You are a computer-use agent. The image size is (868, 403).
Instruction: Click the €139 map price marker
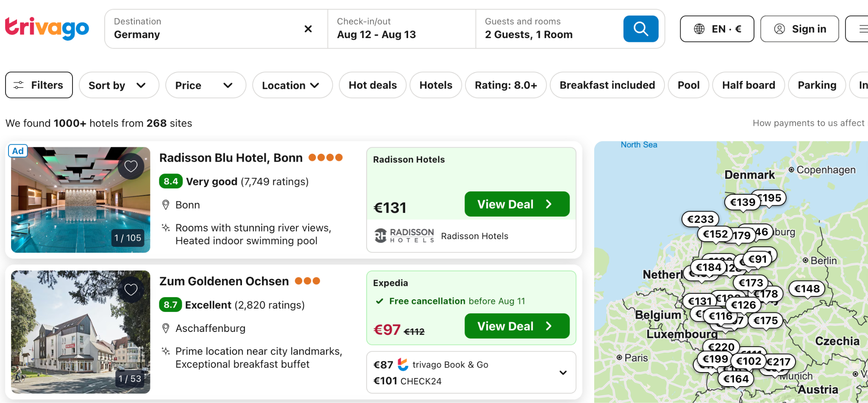[743, 202]
